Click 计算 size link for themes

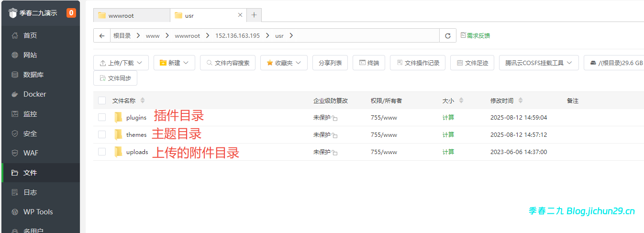point(448,134)
